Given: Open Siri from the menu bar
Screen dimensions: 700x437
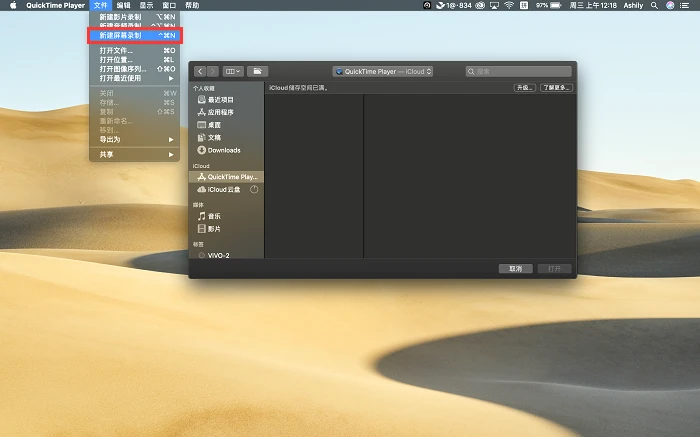Looking at the screenshot, I should (670, 5).
